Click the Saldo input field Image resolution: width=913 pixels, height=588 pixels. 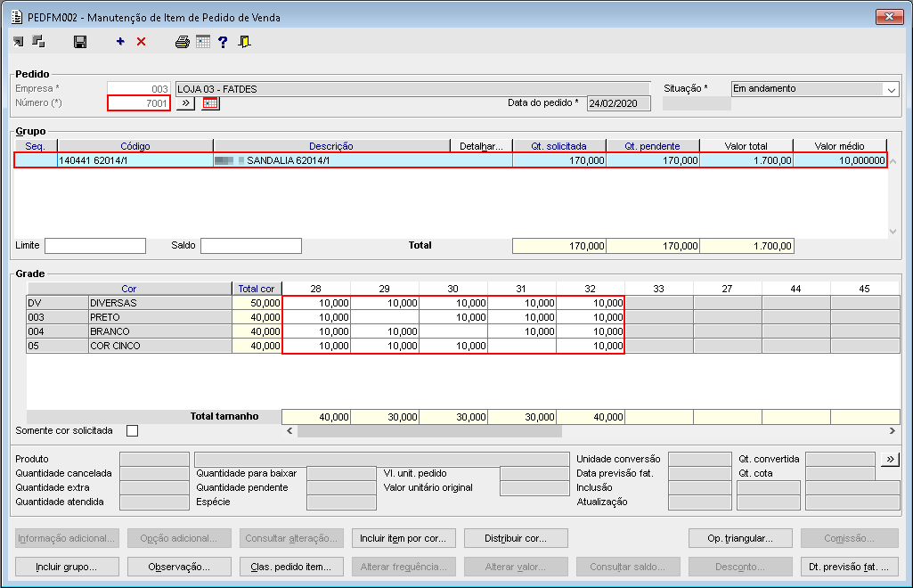(251, 246)
